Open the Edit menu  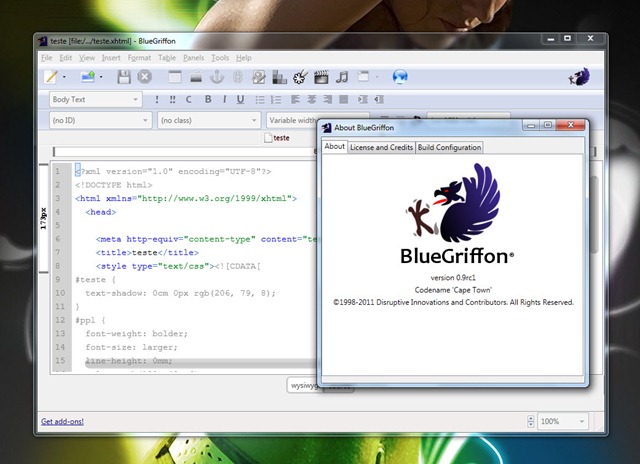[x=66, y=58]
